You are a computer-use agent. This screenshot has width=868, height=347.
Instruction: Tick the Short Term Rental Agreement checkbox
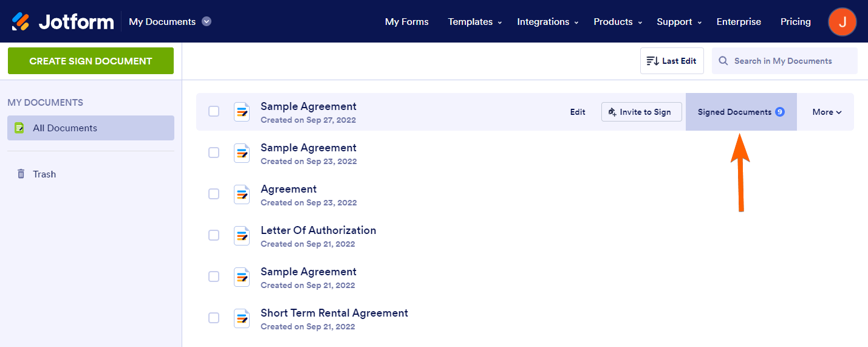tap(214, 318)
